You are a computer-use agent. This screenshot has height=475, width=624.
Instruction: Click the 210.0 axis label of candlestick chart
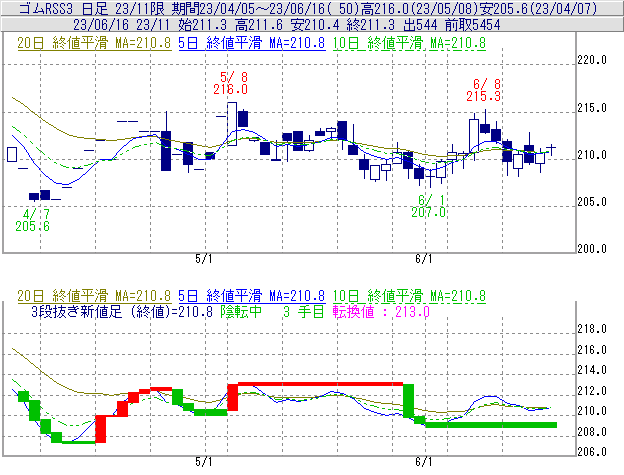tap(592, 155)
